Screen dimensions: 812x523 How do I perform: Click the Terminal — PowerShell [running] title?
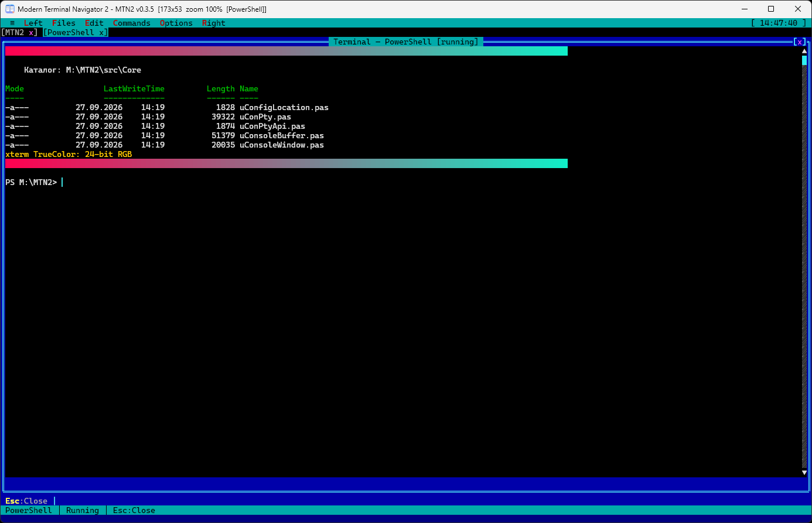[x=406, y=42]
